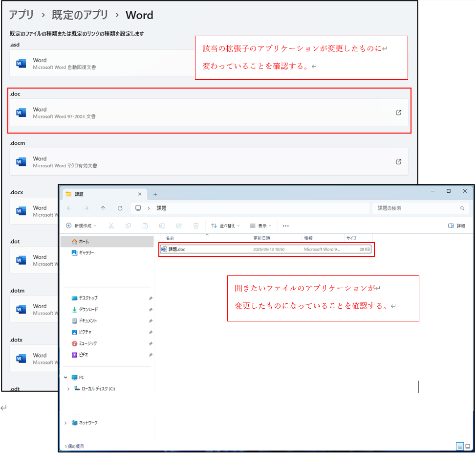The height and width of the screenshot is (454, 476).
Task: Click the PC monitor icon in address bar
Action: [138, 208]
